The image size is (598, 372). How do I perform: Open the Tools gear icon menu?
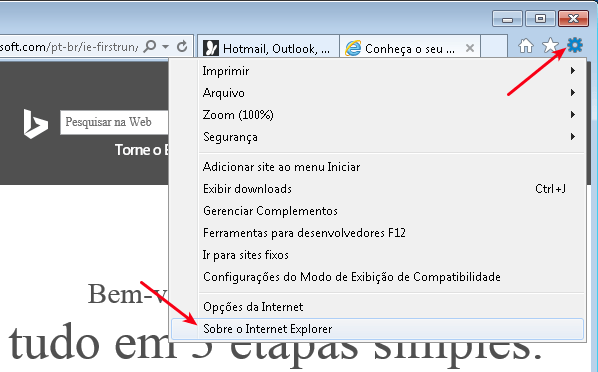(x=575, y=45)
